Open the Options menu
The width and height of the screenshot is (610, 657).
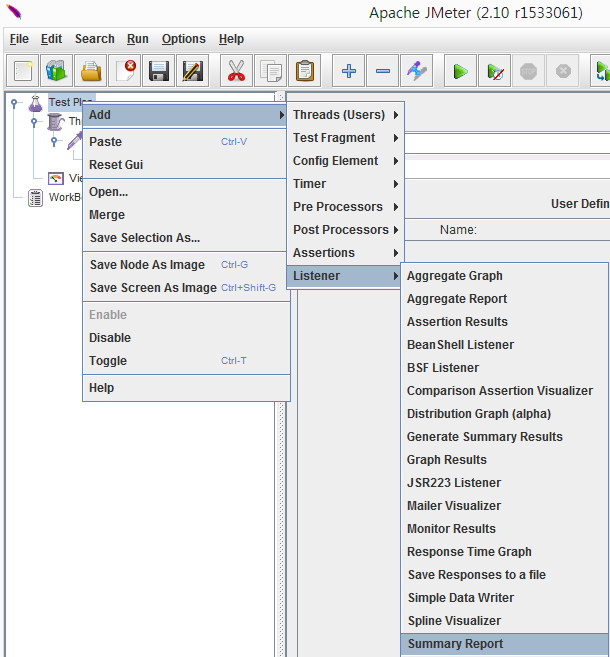click(184, 39)
